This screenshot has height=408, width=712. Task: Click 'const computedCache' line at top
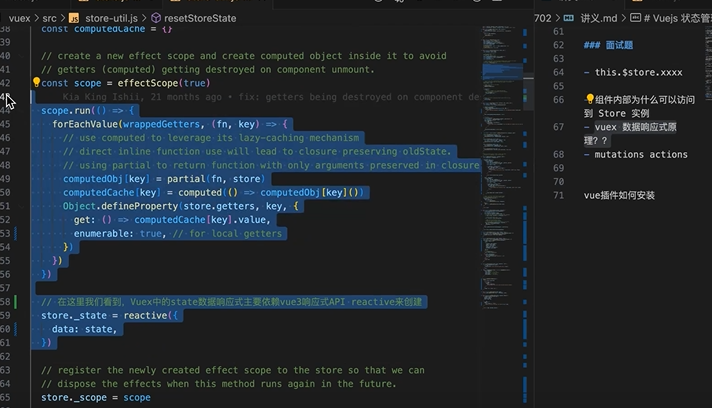tap(107, 29)
